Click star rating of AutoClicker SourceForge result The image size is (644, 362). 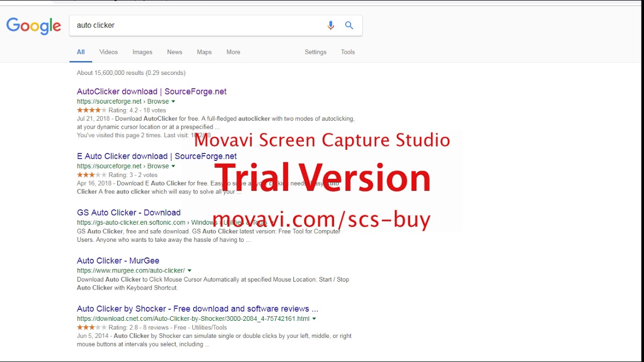92,110
